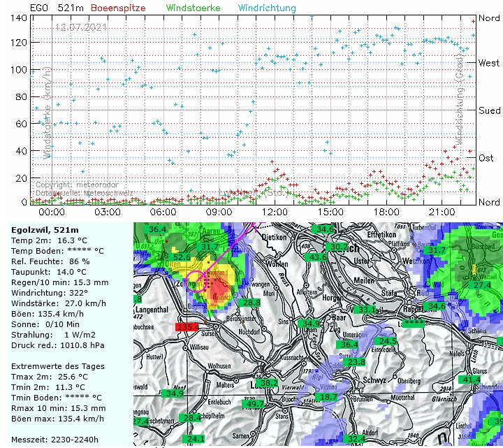
Task: Click the 100 value on the speed axis
Action: coord(19,70)
